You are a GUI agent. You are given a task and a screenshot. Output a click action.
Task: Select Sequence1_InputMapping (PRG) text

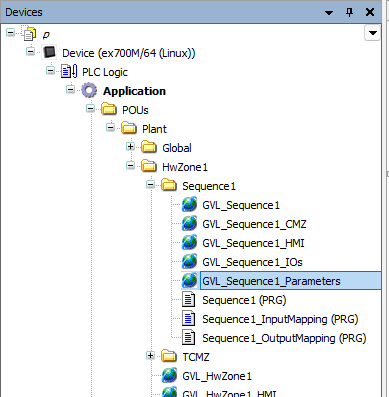(280, 319)
